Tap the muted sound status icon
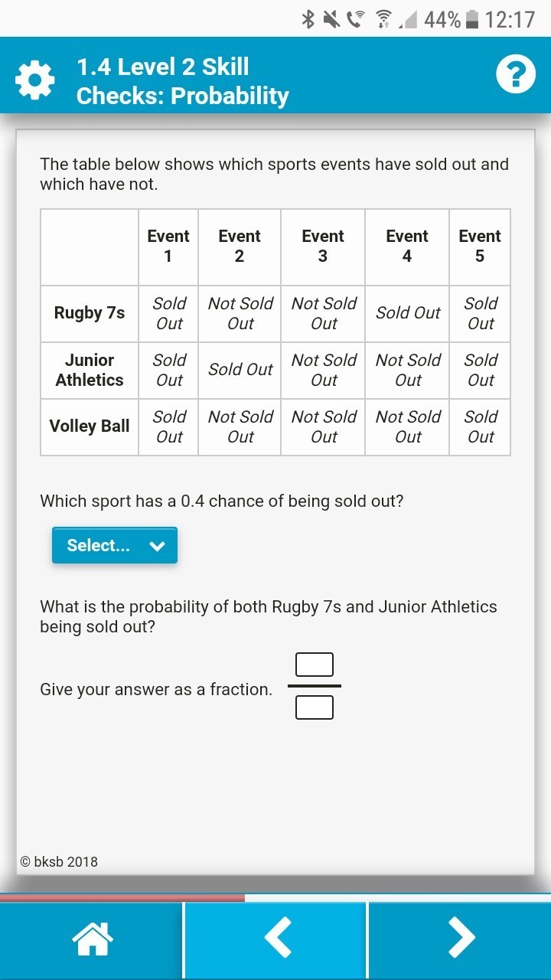Viewport: 551px width, 980px height. click(x=331, y=19)
